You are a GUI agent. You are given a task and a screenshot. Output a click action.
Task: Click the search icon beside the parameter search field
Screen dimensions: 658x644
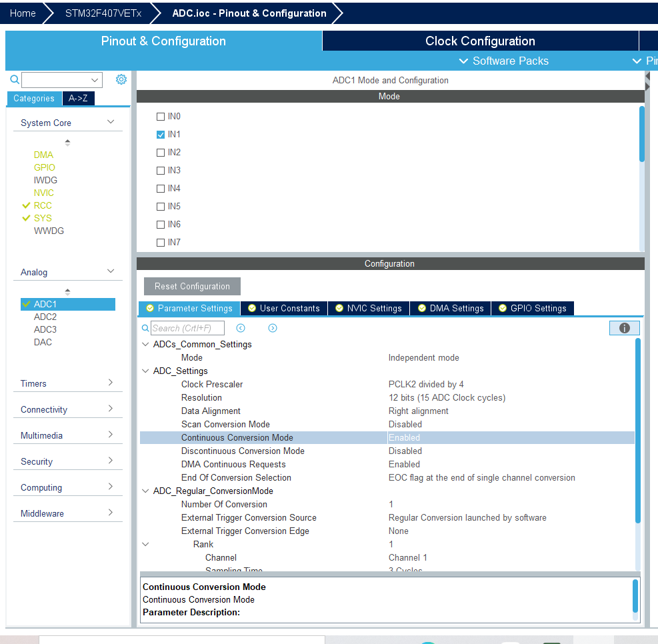coord(145,328)
